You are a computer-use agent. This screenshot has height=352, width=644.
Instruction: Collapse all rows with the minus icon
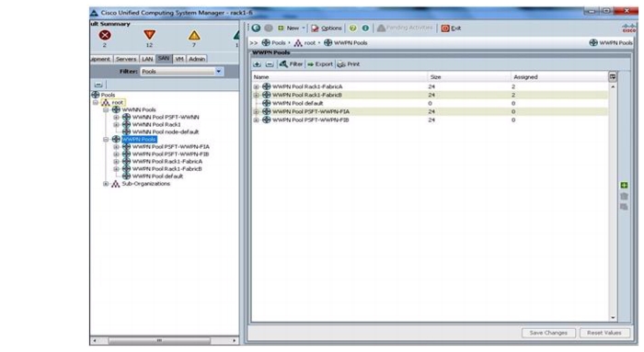pyautogui.click(x=270, y=64)
